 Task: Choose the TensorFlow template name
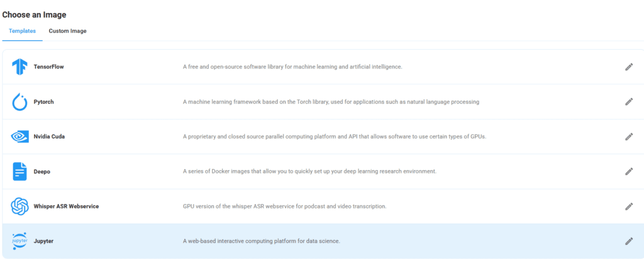click(x=48, y=67)
